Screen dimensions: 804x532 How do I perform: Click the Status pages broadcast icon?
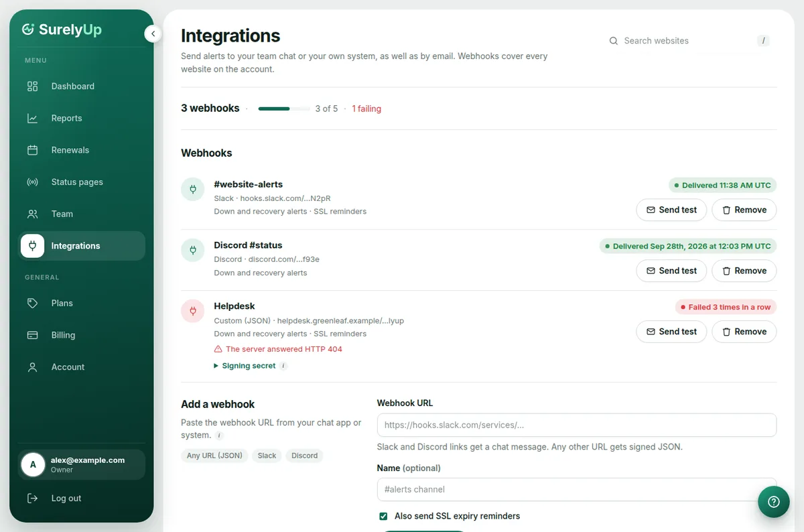click(32, 182)
